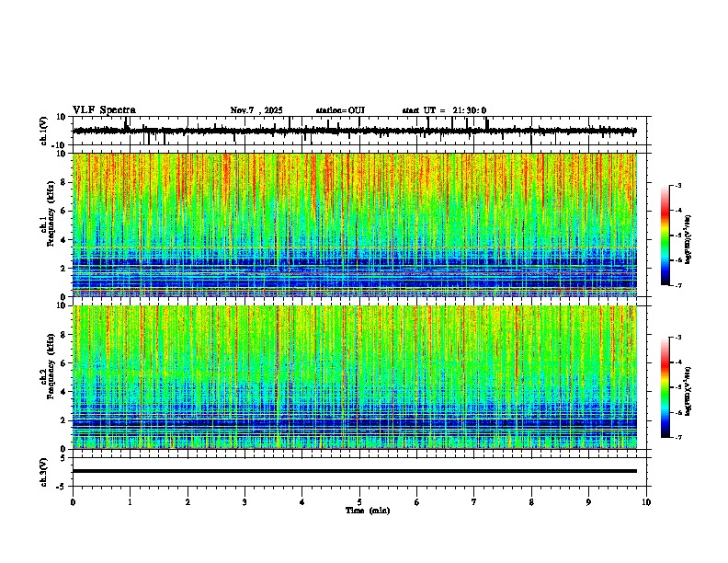
Task: Click the "Time (min)" x-axis label
Action: [x=368, y=511]
